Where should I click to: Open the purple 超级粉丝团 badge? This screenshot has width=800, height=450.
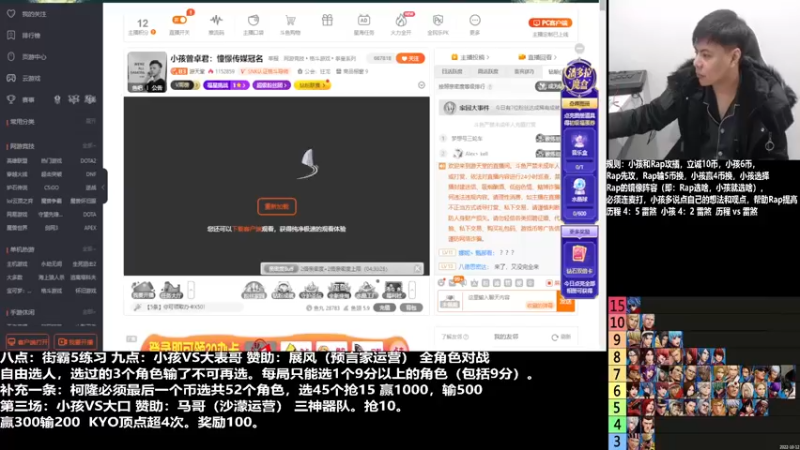tap(271, 85)
